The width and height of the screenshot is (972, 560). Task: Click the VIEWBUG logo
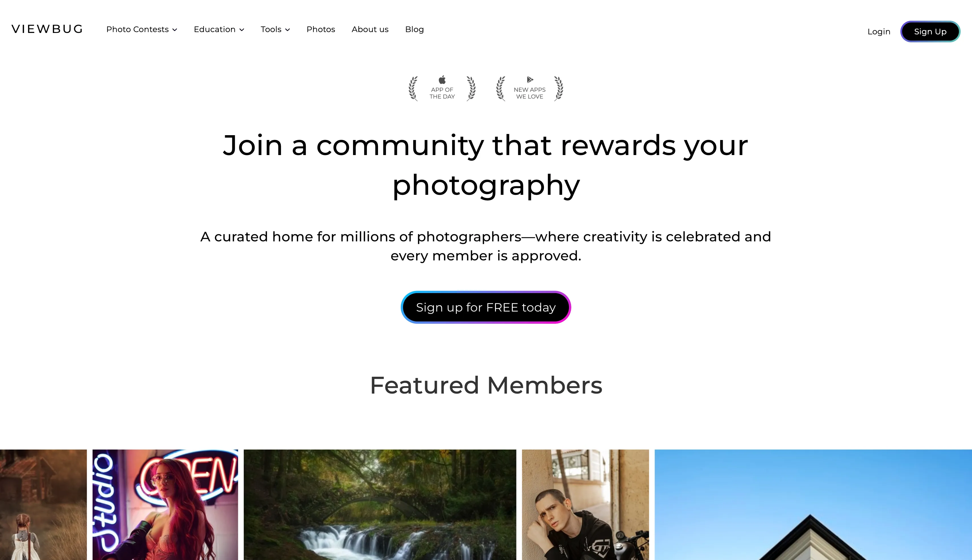coord(47,29)
